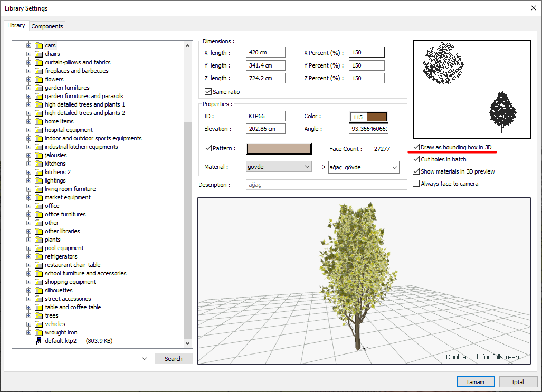Viewport: 542px width, 392px height.
Task: Open the search text dropdown arrow
Action: coord(145,359)
